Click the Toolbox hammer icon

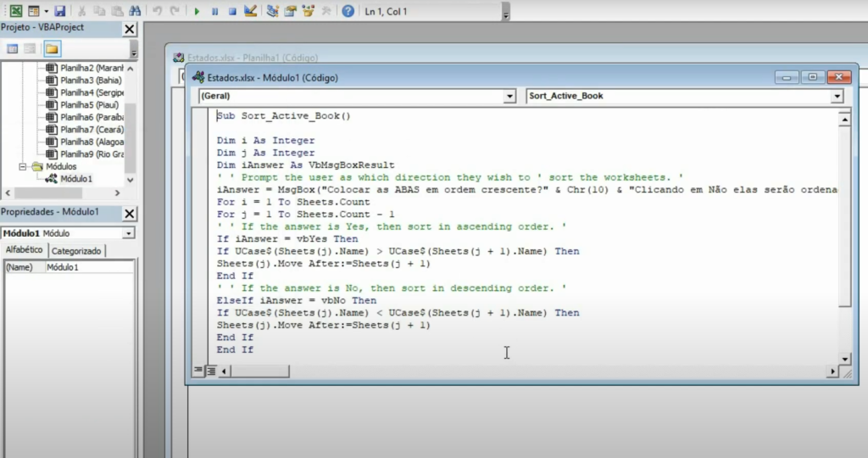[326, 10]
